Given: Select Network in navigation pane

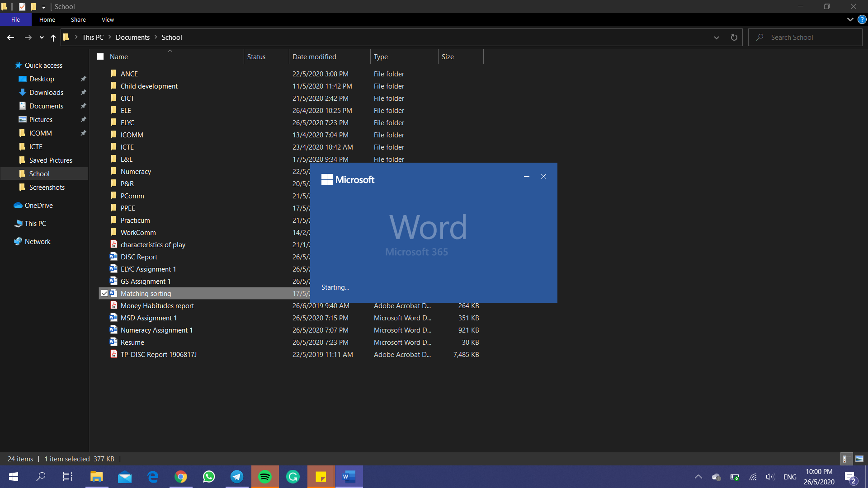Looking at the screenshot, I should pos(38,242).
